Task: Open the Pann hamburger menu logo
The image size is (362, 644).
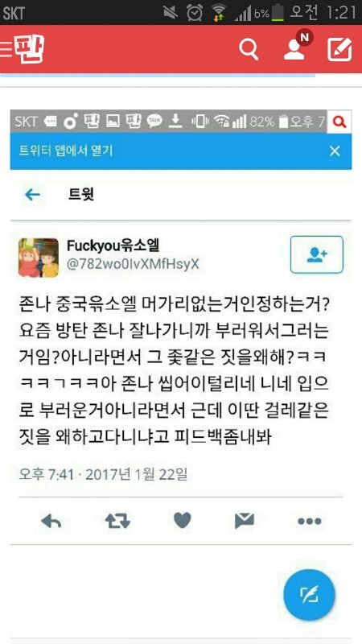Action: click(x=23, y=48)
